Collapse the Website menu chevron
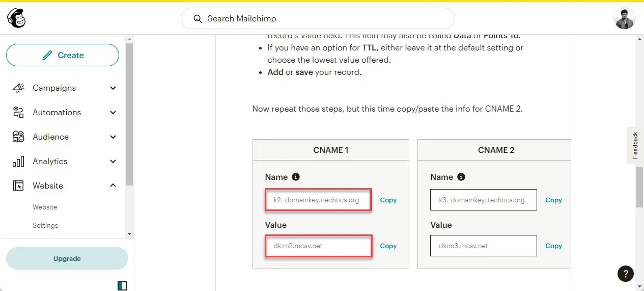 click(113, 186)
